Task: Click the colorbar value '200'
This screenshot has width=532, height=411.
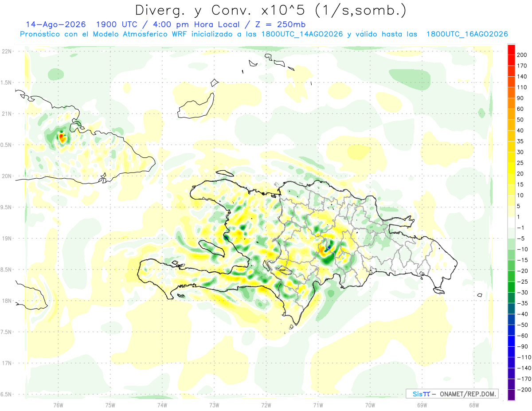Action: (x=522, y=55)
